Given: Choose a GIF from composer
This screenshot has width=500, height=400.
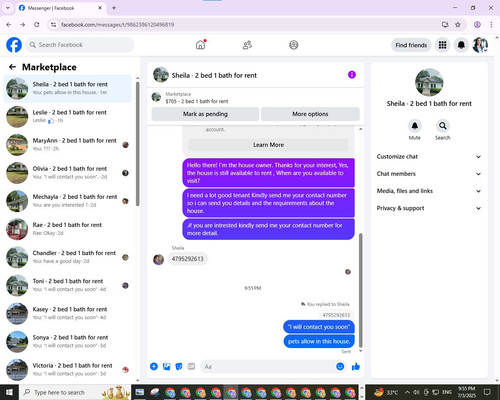Looking at the screenshot, I should click(x=191, y=366).
